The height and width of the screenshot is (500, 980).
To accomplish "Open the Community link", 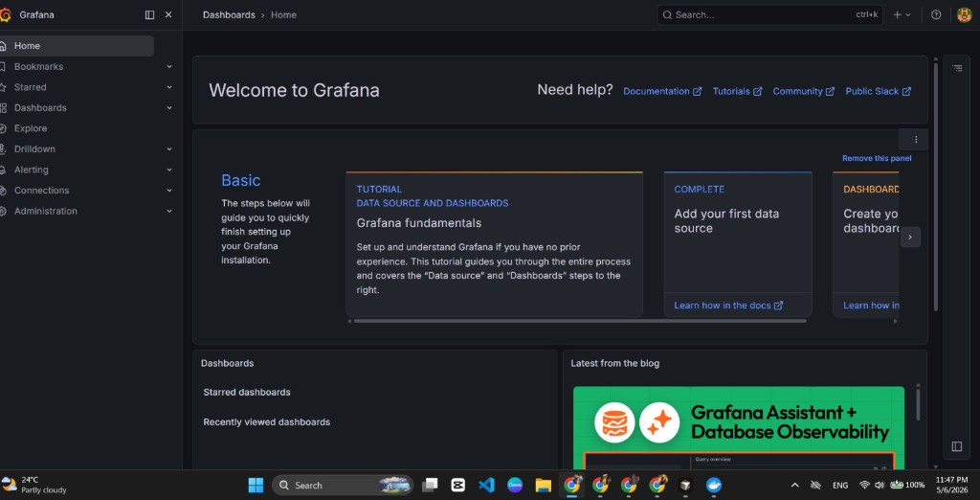I will 803,91.
